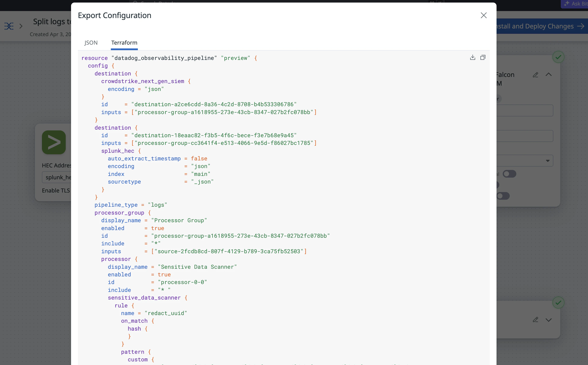Click the splunk_hec address input field
This screenshot has width=588, height=365.
point(57,177)
